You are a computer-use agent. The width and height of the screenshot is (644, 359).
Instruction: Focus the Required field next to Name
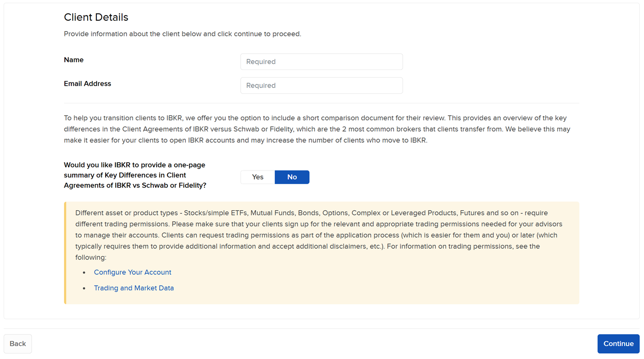[x=321, y=62]
